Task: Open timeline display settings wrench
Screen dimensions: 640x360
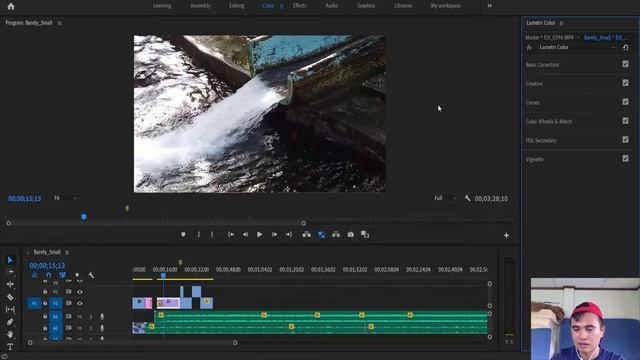Action: [91, 276]
